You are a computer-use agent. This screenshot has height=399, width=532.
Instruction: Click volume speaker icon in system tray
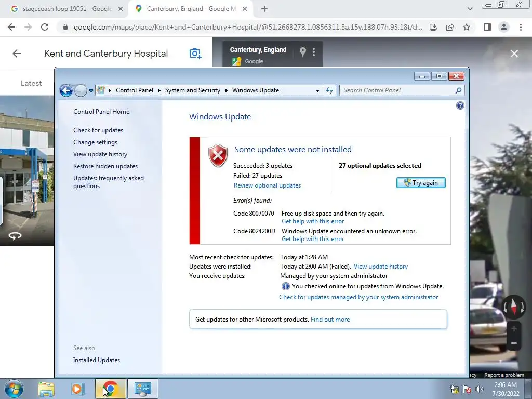click(479, 389)
